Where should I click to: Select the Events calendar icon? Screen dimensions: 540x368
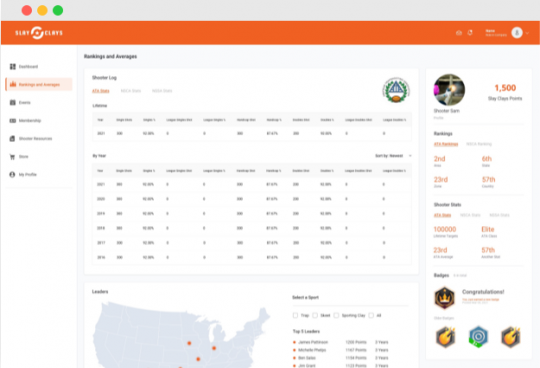(x=13, y=102)
